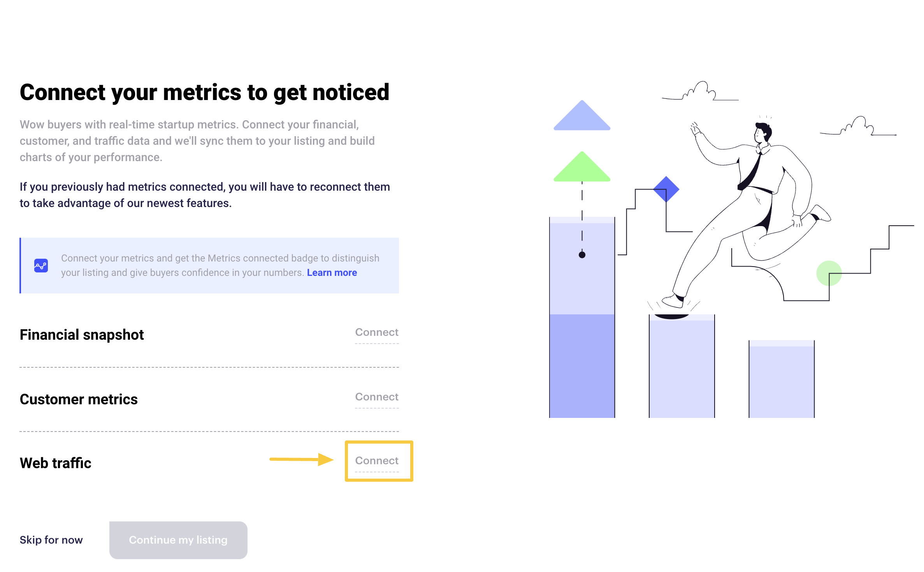Click the black dot on the dashed line

[x=582, y=255]
